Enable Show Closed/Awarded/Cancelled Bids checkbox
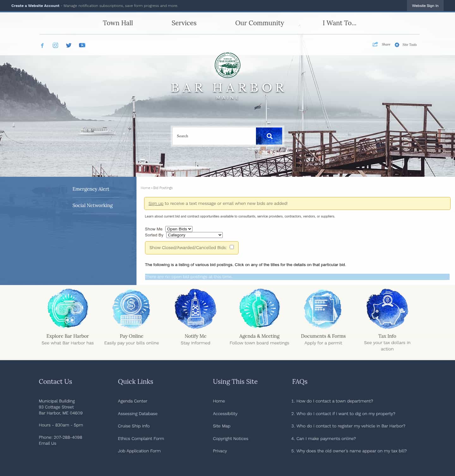 (x=232, y=247)
